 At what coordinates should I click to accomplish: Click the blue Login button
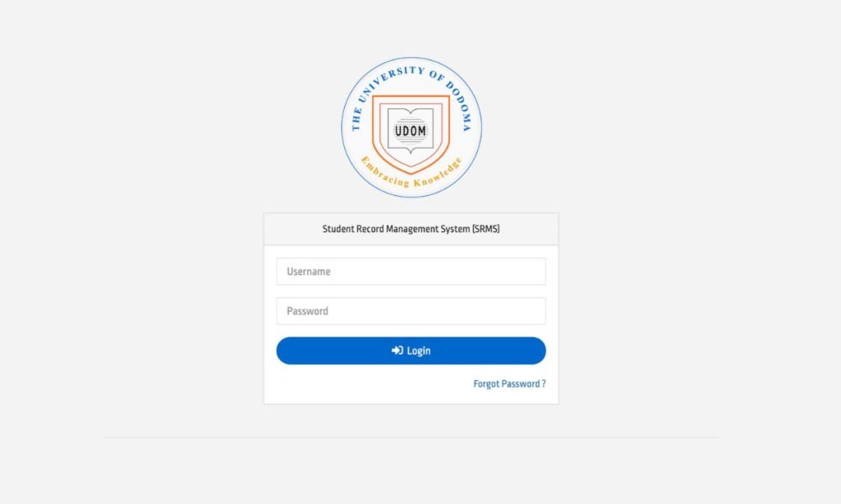click(x=411, y=351)
